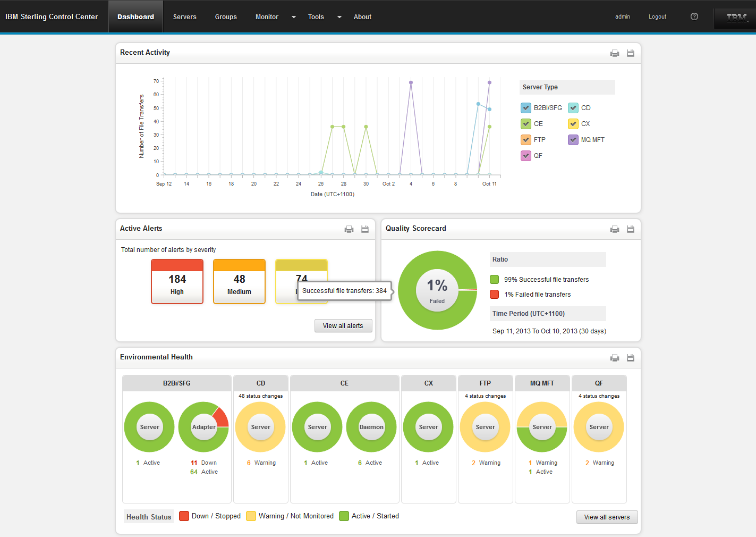Click the '4 status changes' text under QF
This screenshot has width=756, height=537.
click(599, 396)
